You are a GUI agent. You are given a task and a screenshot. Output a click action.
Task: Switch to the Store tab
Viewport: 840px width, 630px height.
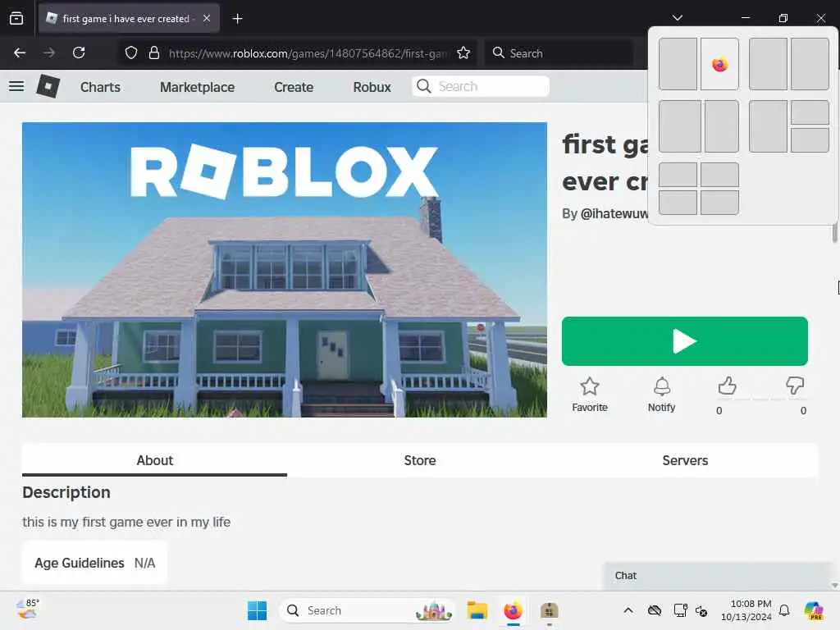coord(419,460)
